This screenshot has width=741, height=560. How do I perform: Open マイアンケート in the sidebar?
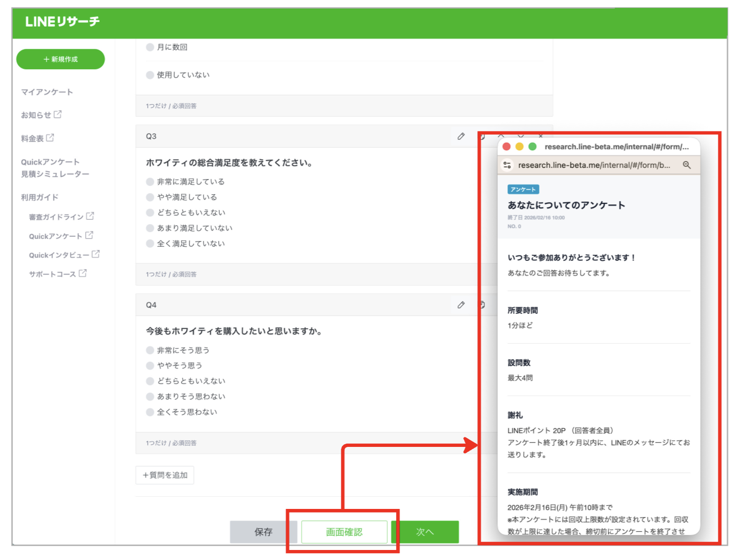pyautogui.click(x=47, y=92)
